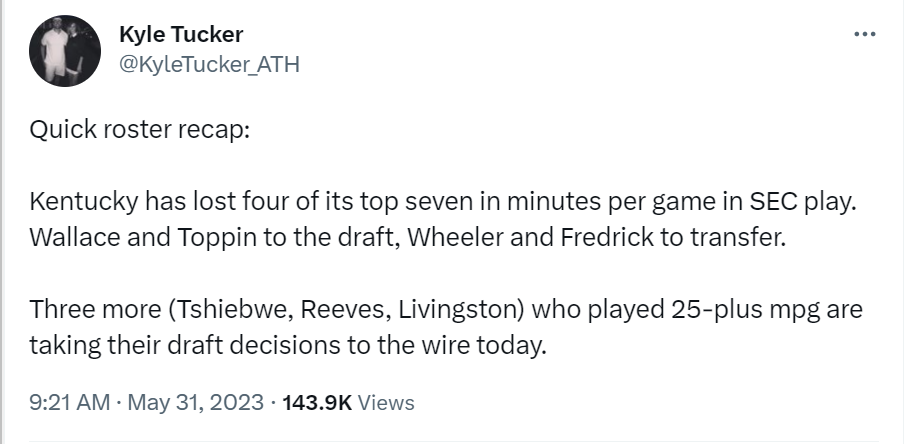The height and width of the screenshot is (444, 920).
Task: Open the more options ellipsis menu
Action: click(864, 34)
